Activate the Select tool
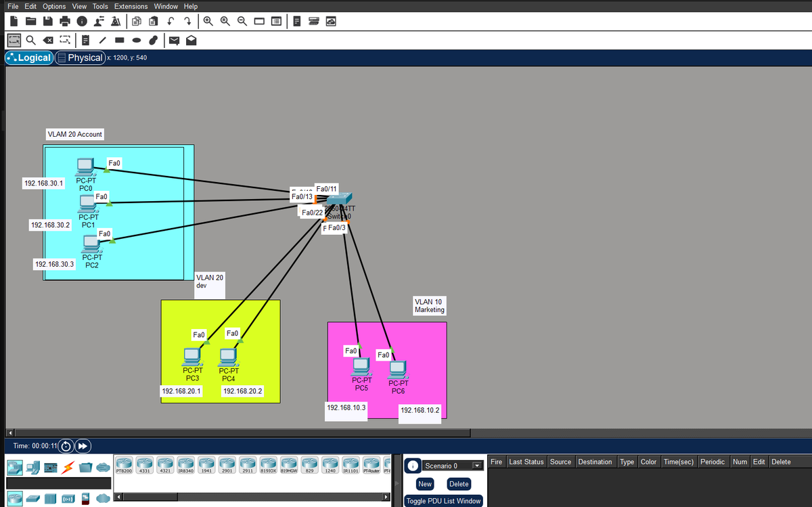This screenshot has width=812, height=507. pos(14,41)
